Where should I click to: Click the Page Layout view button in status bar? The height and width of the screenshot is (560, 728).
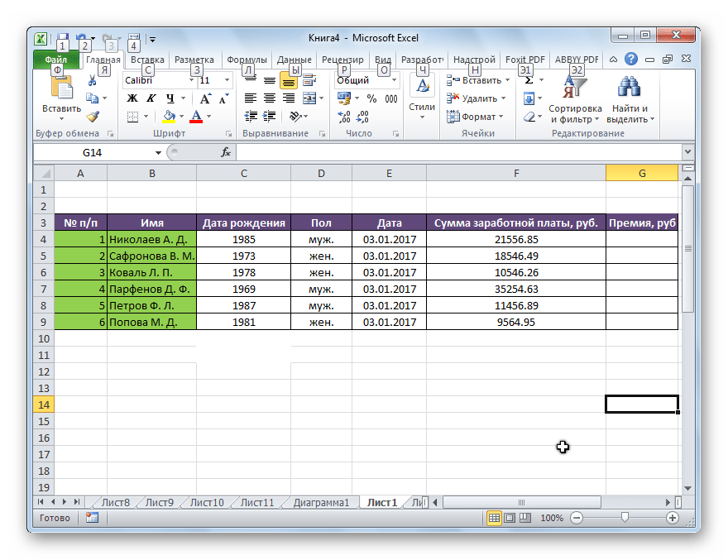510,518
